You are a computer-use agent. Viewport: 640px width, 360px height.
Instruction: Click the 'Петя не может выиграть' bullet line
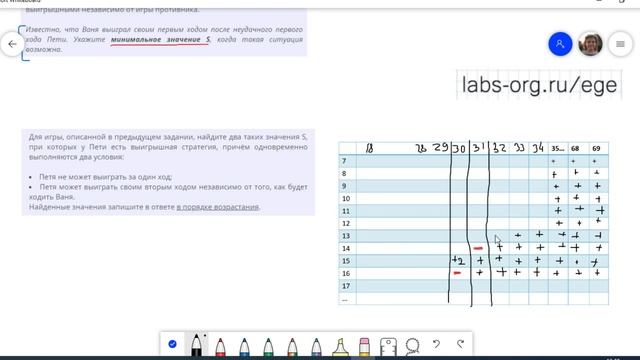[105, 177]
